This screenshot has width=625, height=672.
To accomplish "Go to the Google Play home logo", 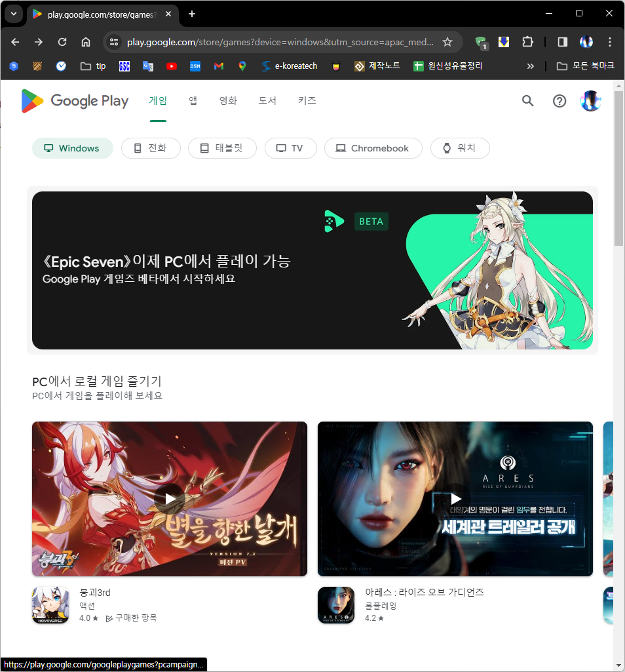I will click(75, 101).
